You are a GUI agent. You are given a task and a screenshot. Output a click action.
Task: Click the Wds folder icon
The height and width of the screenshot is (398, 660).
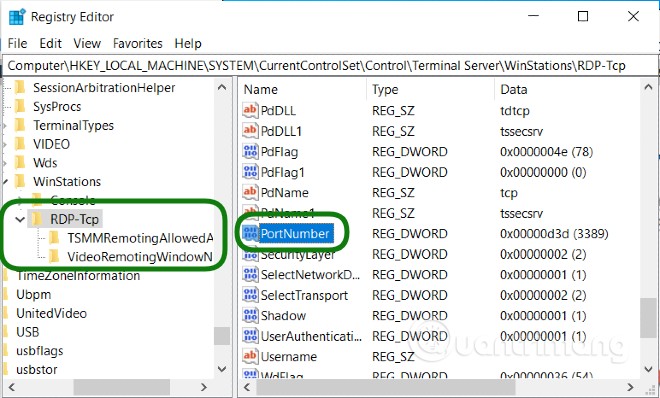pos(20,163)
